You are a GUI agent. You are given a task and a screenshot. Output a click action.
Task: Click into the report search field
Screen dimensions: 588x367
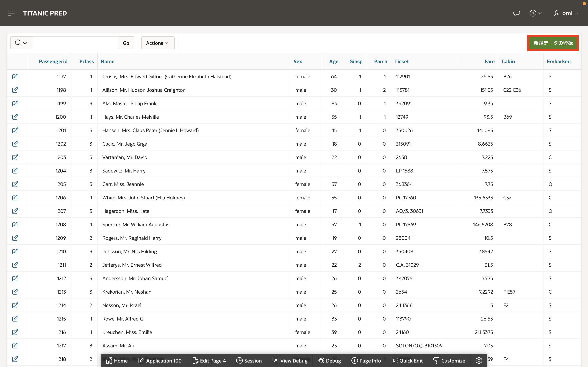coord(75,43)
